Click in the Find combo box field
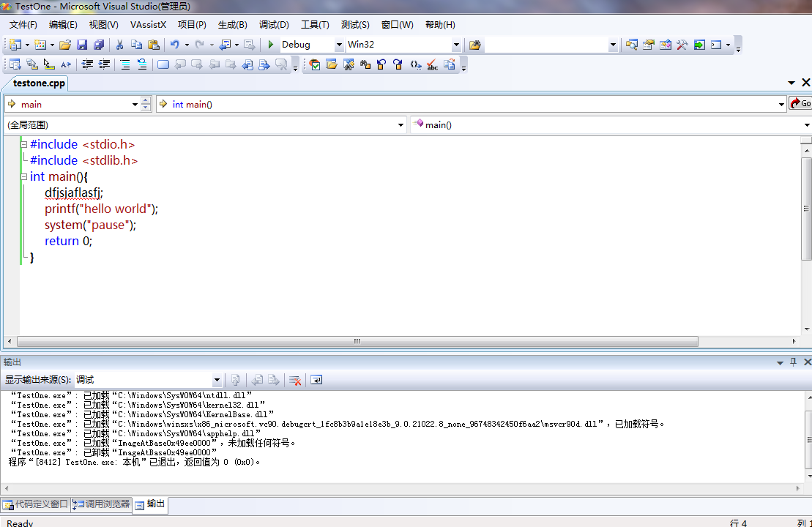Image resolution: width=812 pixels, height=527 pixels. [x=546, y=45]
